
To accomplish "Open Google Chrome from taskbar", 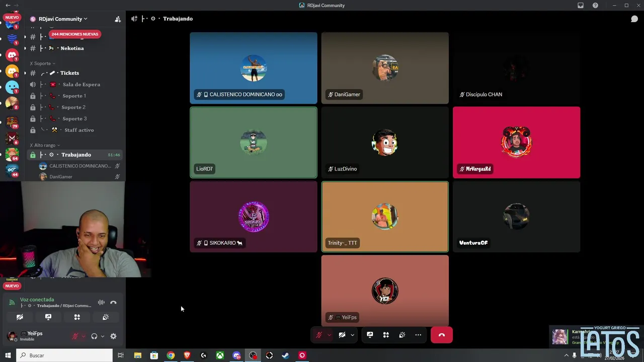I will [x=171, y=355].
